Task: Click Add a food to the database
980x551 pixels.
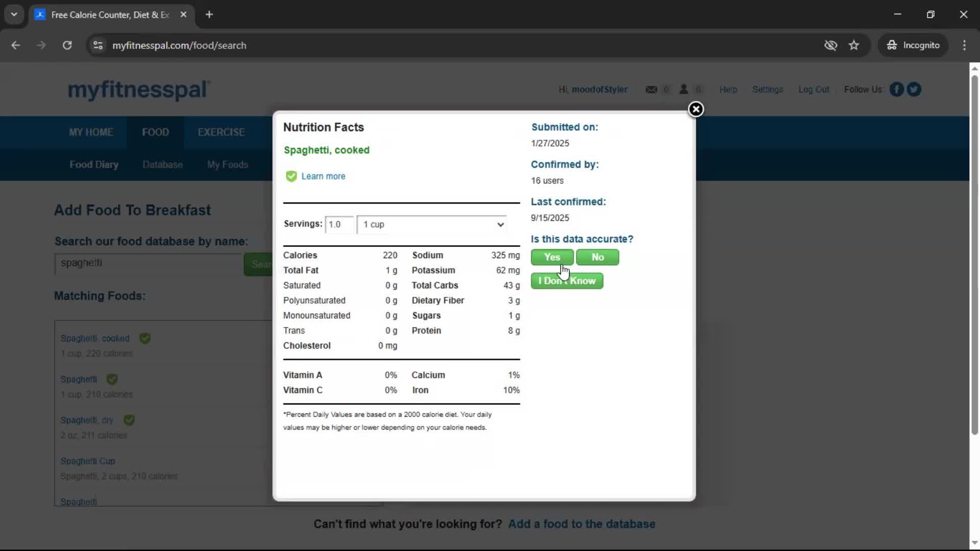Action: click(x=581, y=524)
